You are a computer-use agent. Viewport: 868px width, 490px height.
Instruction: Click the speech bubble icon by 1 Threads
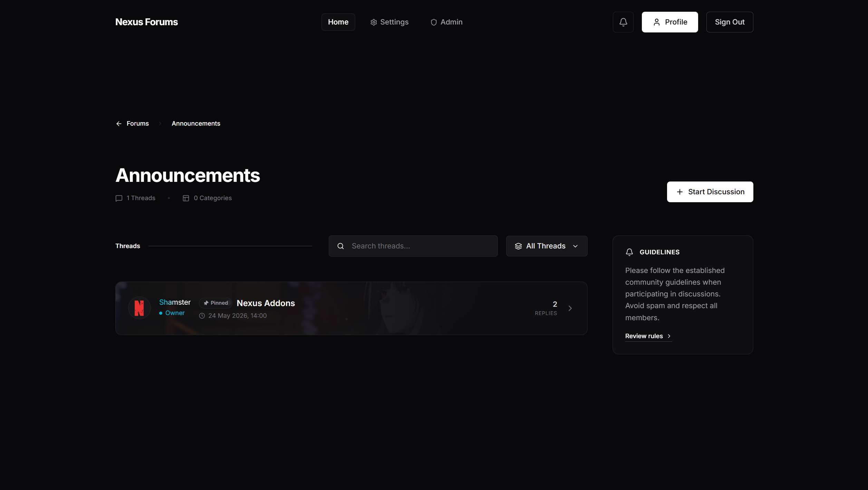pos(119,198)
